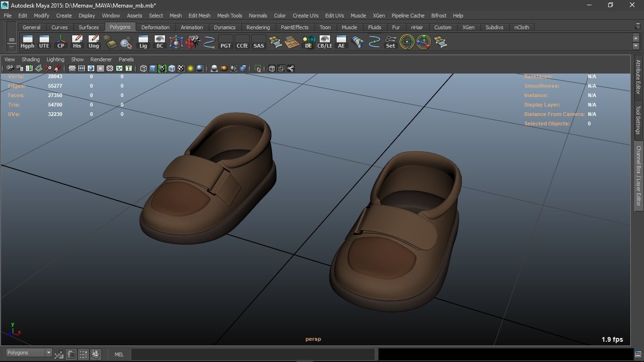Open the Channel Box / Layer Editor side tab

[x=638, y=175]
